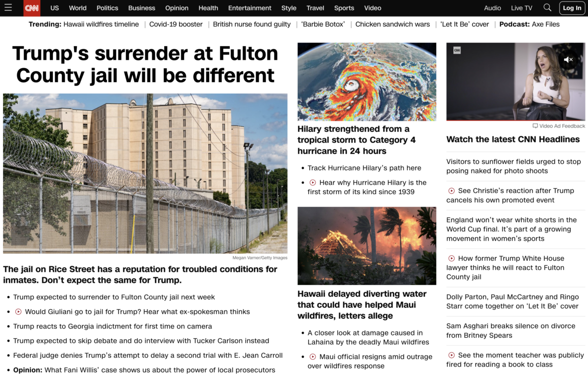588x376 pixels.
Task: Open the hamburger menu icon
Action: tap(8, 7)
